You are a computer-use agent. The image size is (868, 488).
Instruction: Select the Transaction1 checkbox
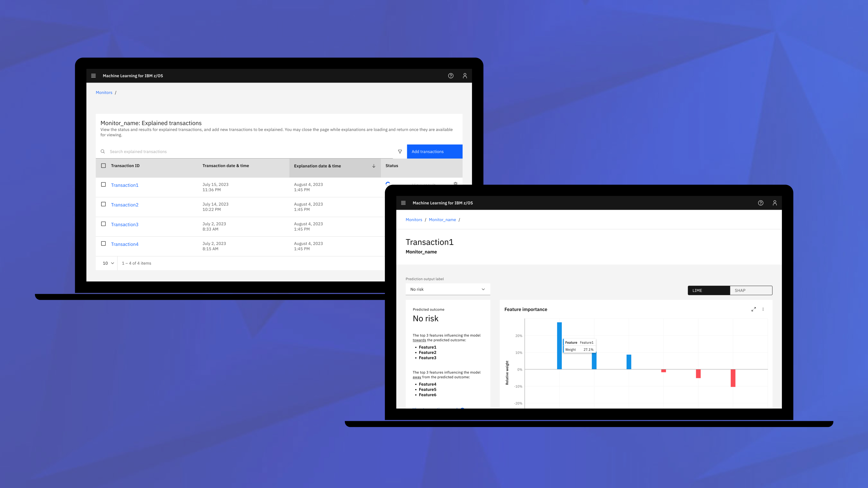click(x=103, y=185)
